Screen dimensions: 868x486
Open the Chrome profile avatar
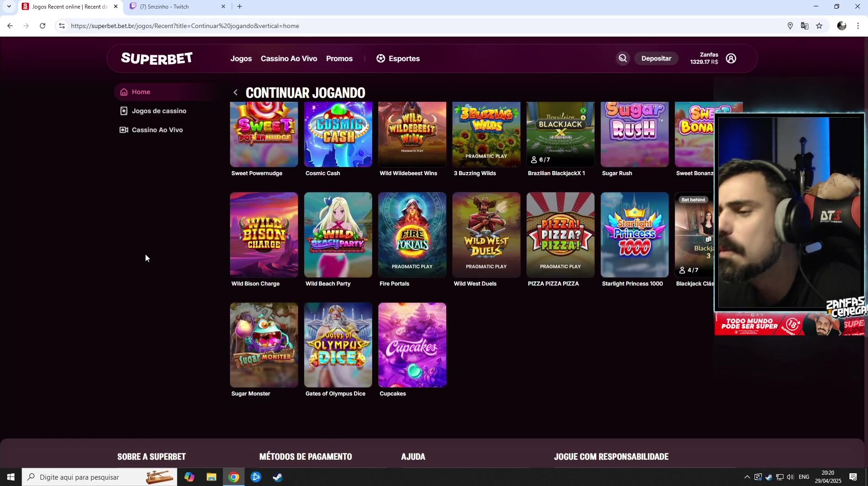[x=842, y=26]
